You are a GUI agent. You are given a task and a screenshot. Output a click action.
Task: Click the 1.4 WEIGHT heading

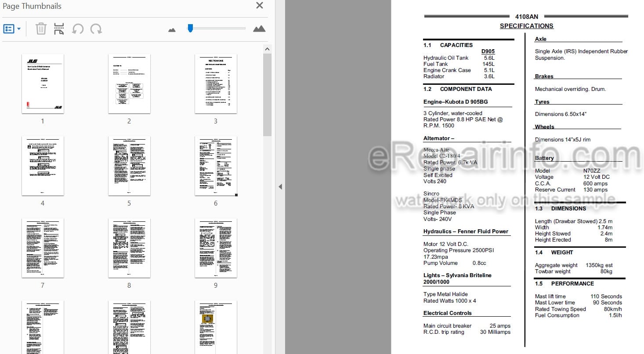554,253
